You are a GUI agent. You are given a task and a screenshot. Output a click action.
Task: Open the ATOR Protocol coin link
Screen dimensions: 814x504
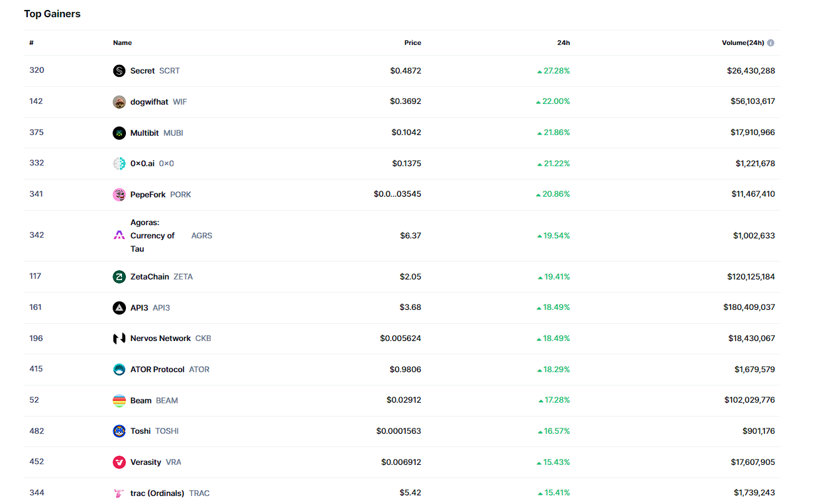pyautogui.click(x=157, y=370)
